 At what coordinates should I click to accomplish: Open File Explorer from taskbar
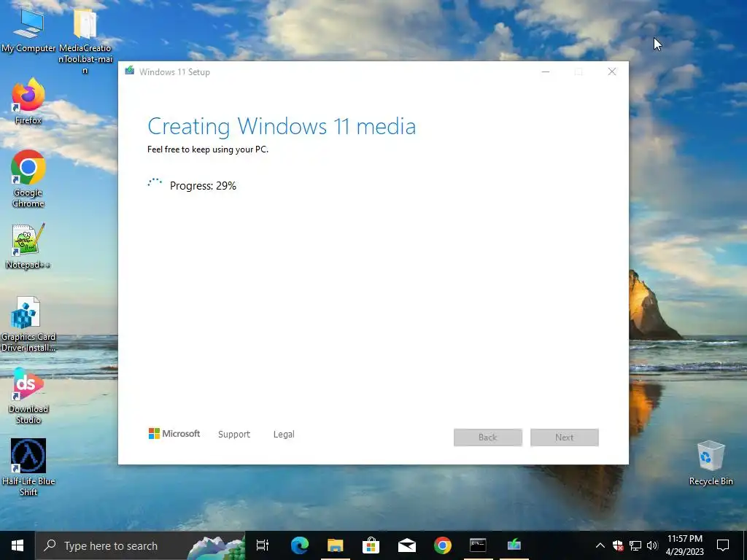pyautogui.click(x=336, y=545)
